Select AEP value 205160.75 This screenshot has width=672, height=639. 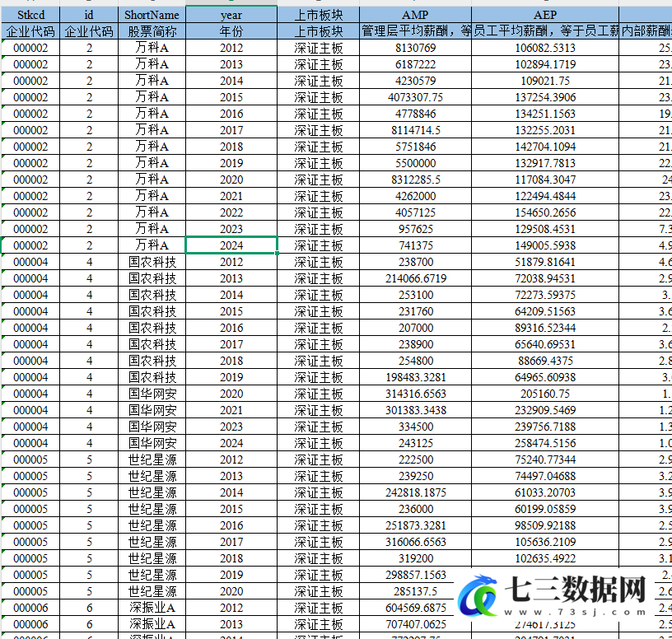click(x=545, y=394)
